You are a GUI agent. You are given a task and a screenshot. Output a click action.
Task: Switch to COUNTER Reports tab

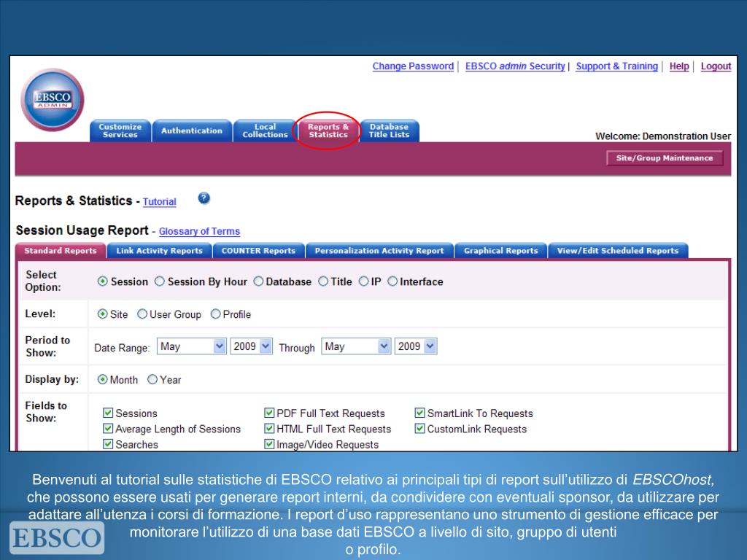point(258,251)
